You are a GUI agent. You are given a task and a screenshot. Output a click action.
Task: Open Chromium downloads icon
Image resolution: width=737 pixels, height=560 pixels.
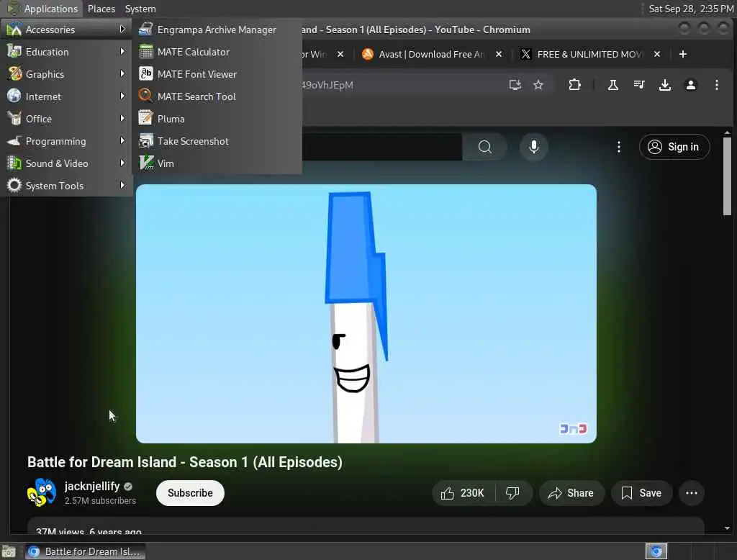click(x=664, y=85)
